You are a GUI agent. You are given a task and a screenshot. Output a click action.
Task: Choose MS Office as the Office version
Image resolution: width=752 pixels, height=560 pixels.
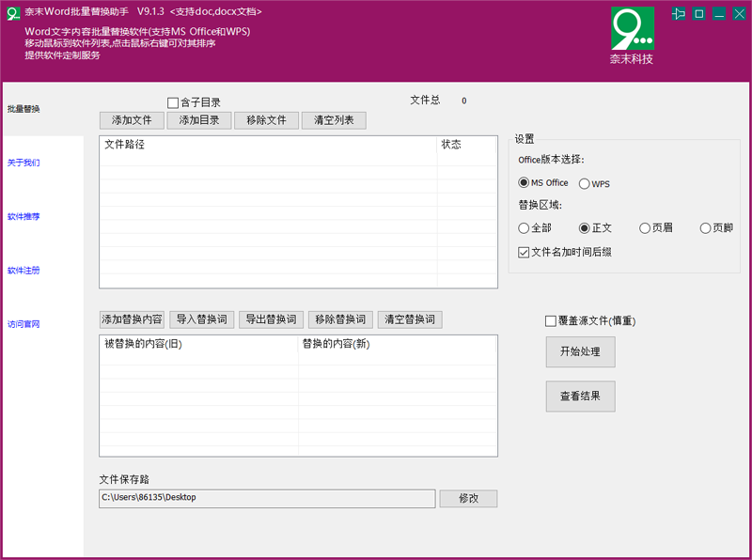[525, 183]
